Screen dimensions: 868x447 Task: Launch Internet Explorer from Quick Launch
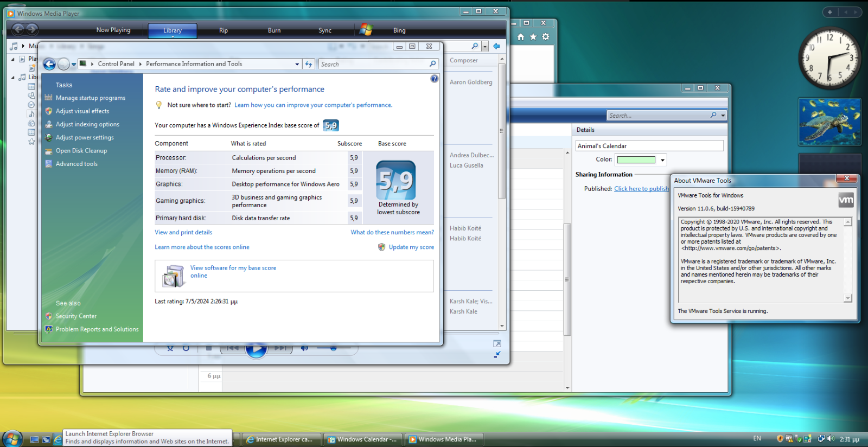[58, 439]
